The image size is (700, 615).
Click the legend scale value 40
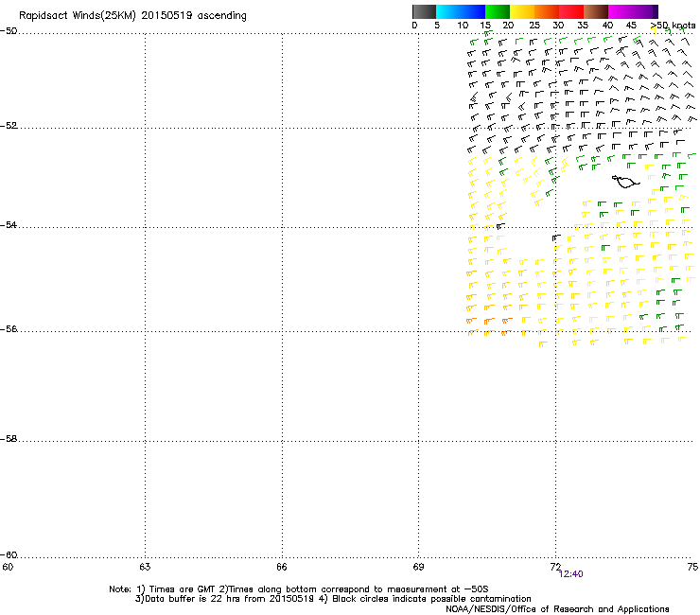tap(607, 26)
